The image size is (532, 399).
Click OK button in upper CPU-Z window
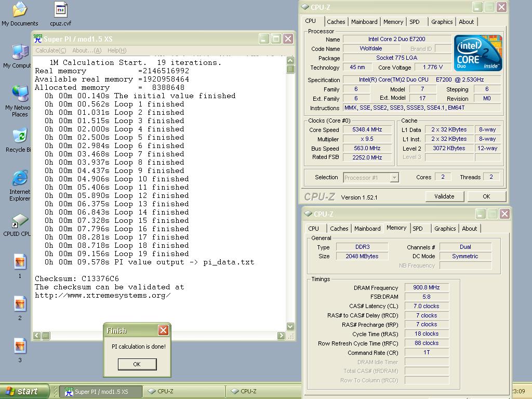point(486,196)
